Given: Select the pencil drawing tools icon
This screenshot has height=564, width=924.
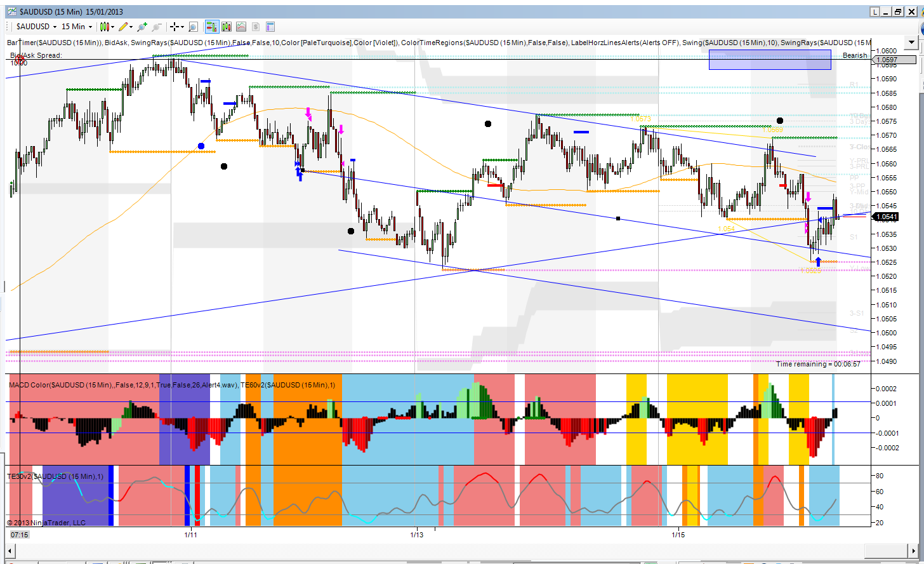Looking at the screenshot, I should point(122,27).
